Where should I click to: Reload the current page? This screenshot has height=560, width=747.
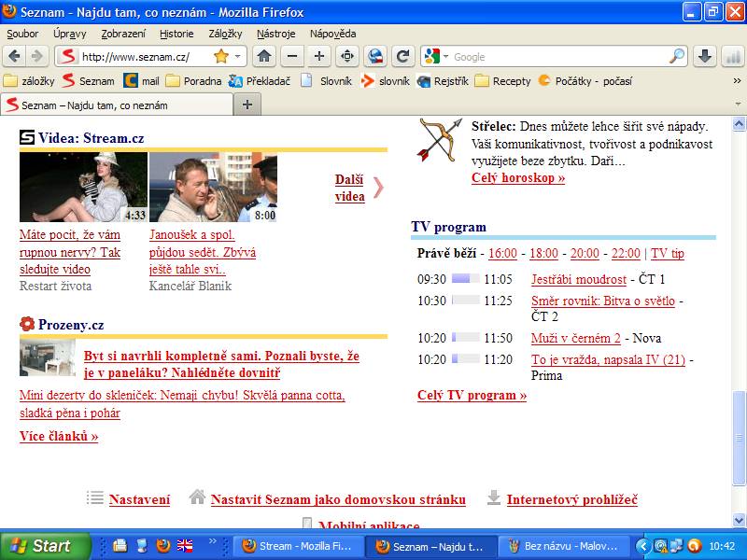[x=402, y=57]
